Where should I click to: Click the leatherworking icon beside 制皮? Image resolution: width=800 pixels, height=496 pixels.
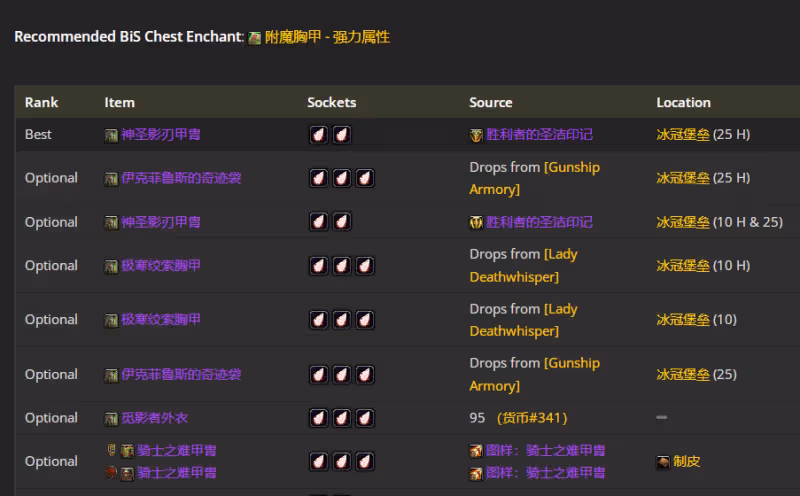(663, 462)
